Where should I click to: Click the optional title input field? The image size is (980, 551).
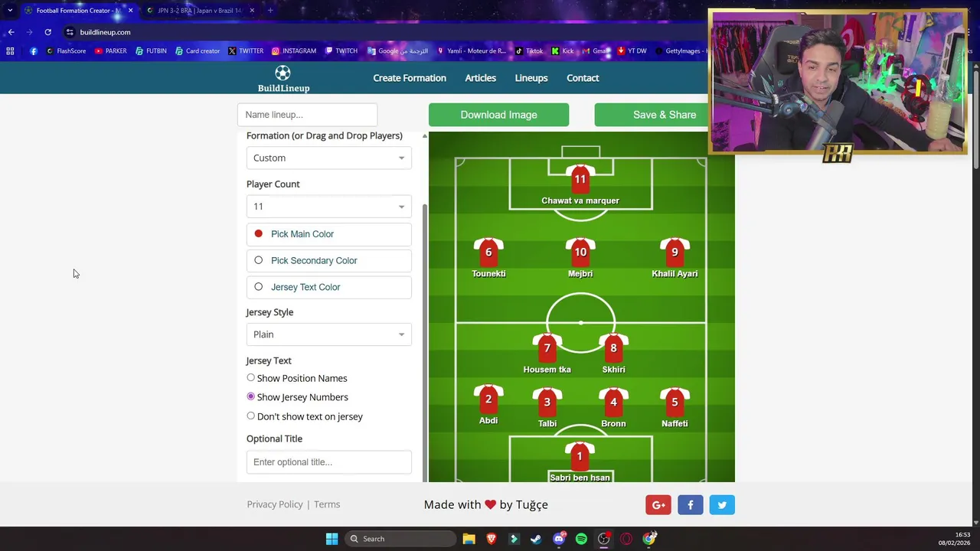(x=329, y=462)
